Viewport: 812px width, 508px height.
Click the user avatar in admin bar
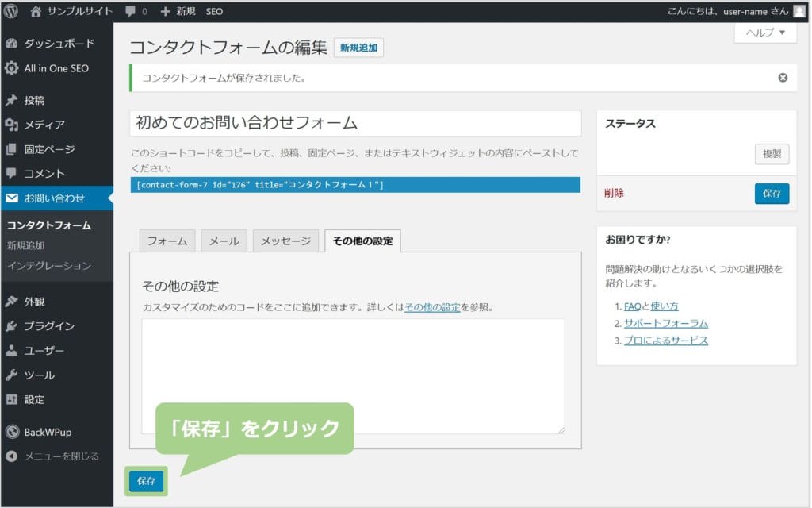(799, 11)
